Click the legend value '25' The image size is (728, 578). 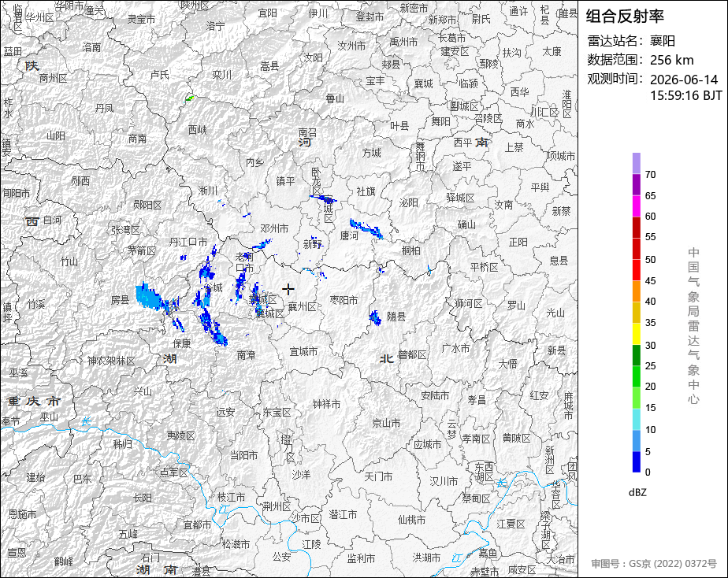coord(651,366)
